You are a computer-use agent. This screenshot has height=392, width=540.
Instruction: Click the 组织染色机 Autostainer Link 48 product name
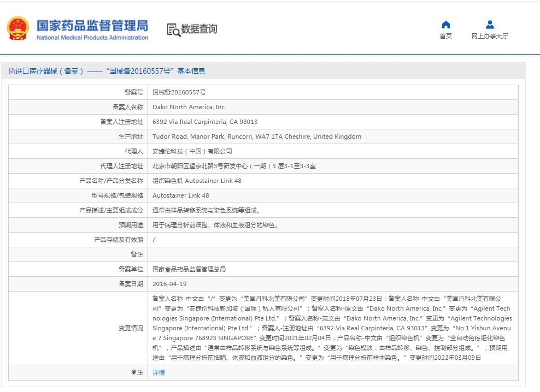(197, 181)
